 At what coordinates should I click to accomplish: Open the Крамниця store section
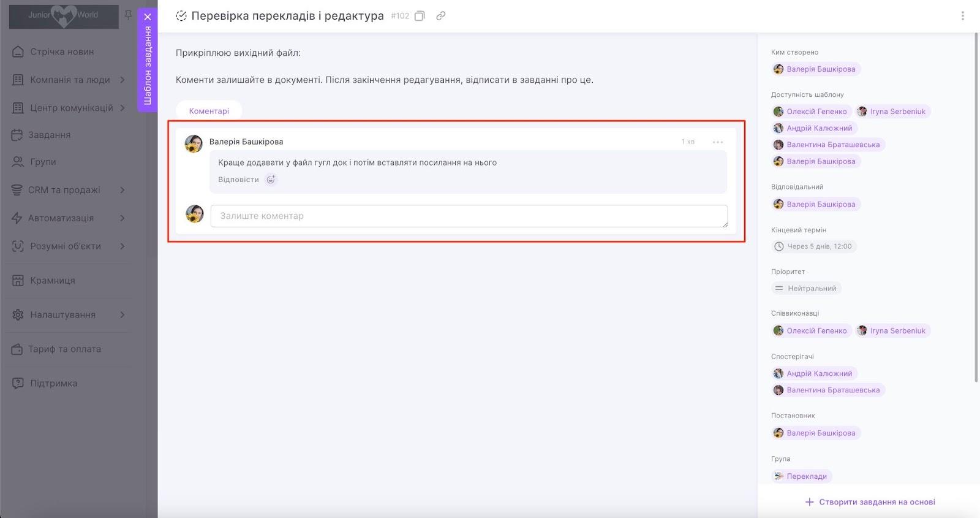[x=53, y=280]
